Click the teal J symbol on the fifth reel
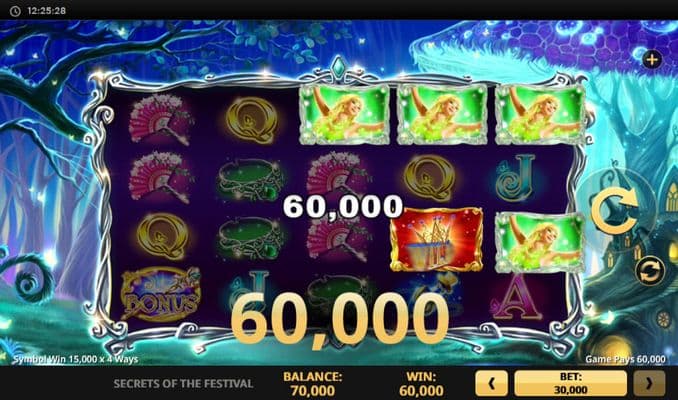The height and width of the screenshot is (400, 678). pos(516,178)
